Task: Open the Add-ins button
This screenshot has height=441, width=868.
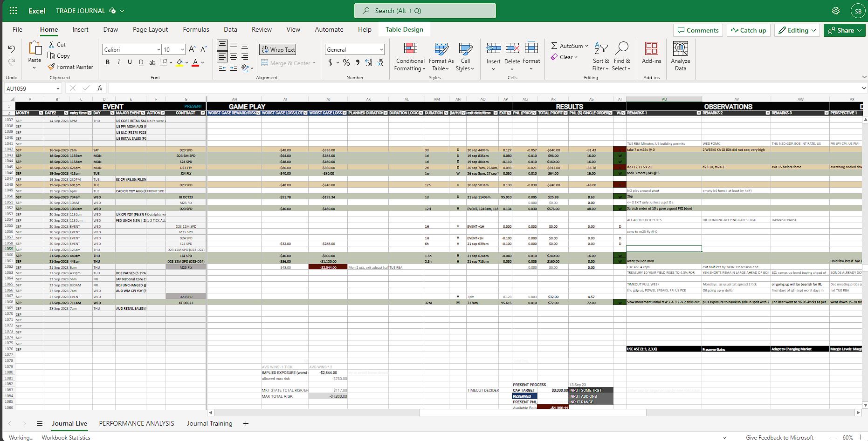Action: (652, 53)
